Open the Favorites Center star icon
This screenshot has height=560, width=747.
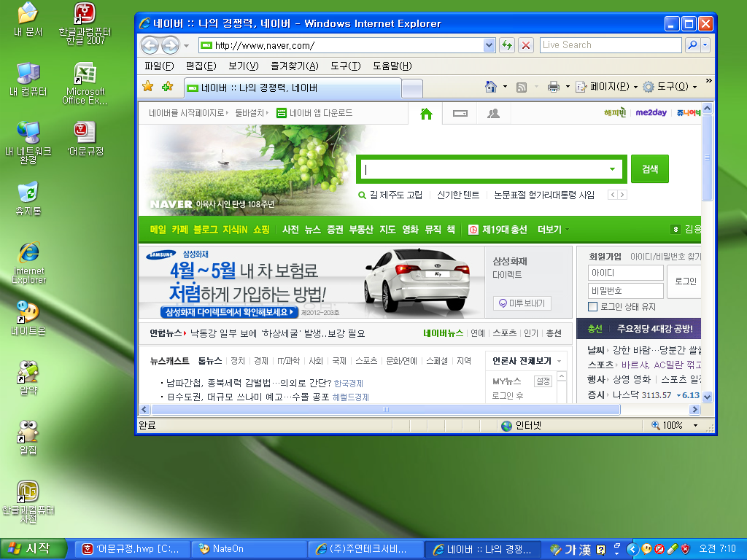point(148,86)
